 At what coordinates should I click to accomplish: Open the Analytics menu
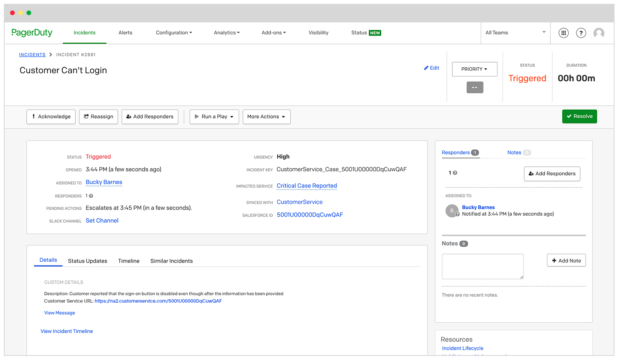(x=227, y=33)
